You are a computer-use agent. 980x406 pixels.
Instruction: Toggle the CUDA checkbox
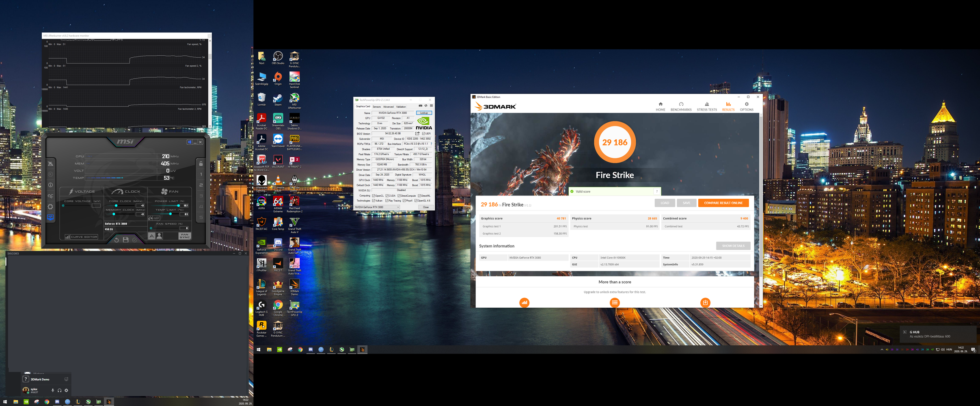(x=387, y=195)
